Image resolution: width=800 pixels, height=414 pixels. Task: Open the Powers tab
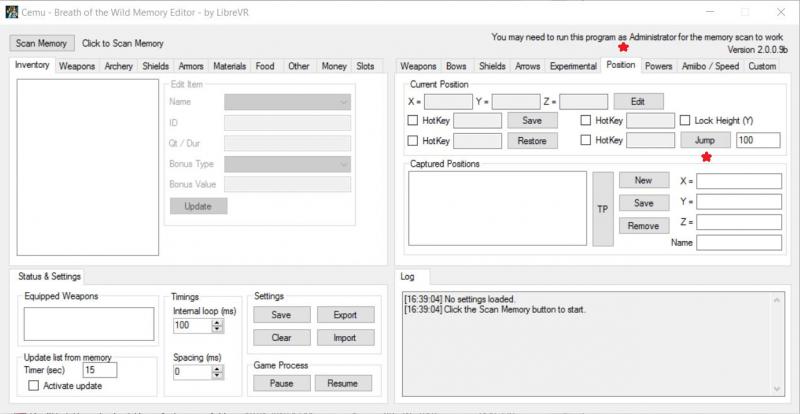click(x=659, y=66)
